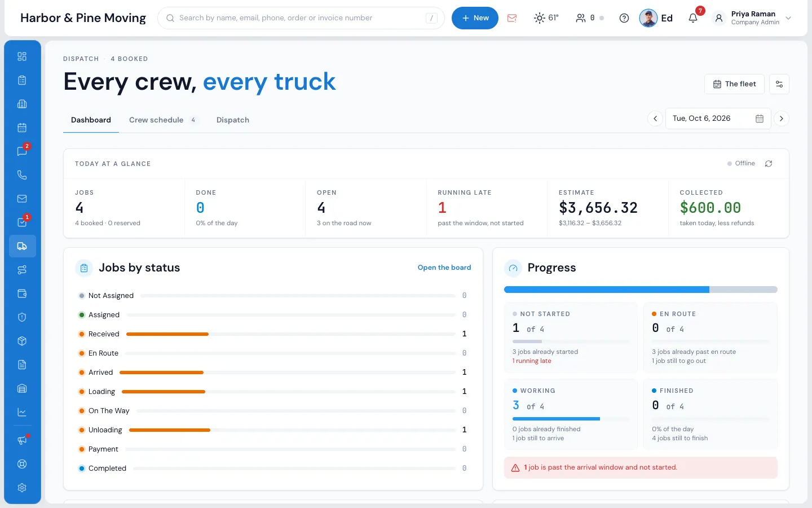Open the shield sidebar icon
The width and height of the screenshot is (812, 508).
[x=22, y=317]
